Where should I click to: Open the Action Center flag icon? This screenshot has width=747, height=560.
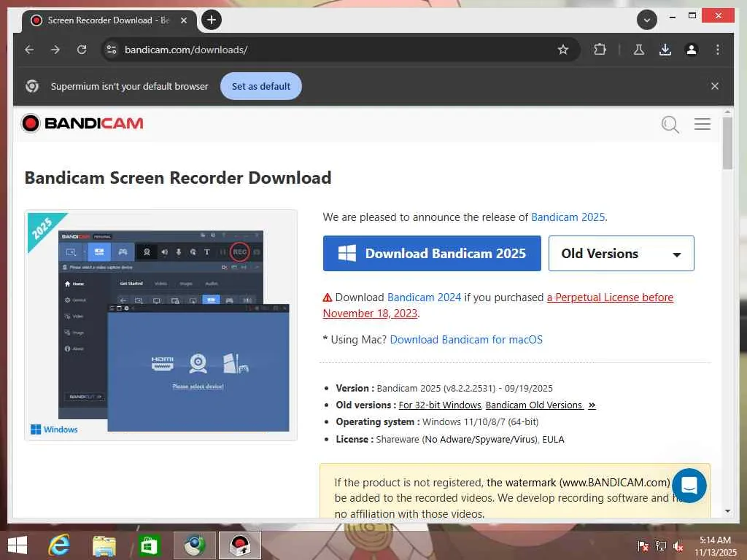[643, 545]
